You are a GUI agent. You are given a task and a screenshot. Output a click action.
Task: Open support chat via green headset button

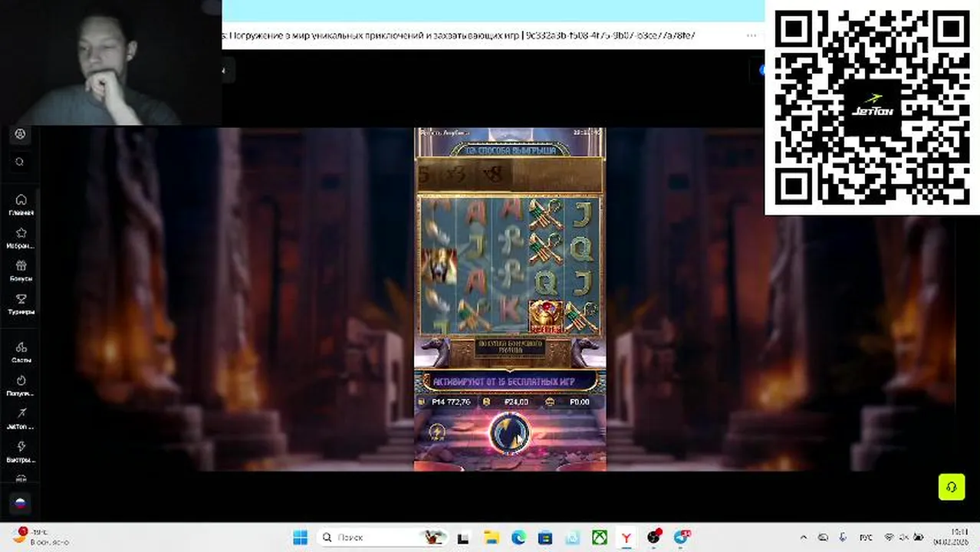pyautogui.click(x=952, y=487)
